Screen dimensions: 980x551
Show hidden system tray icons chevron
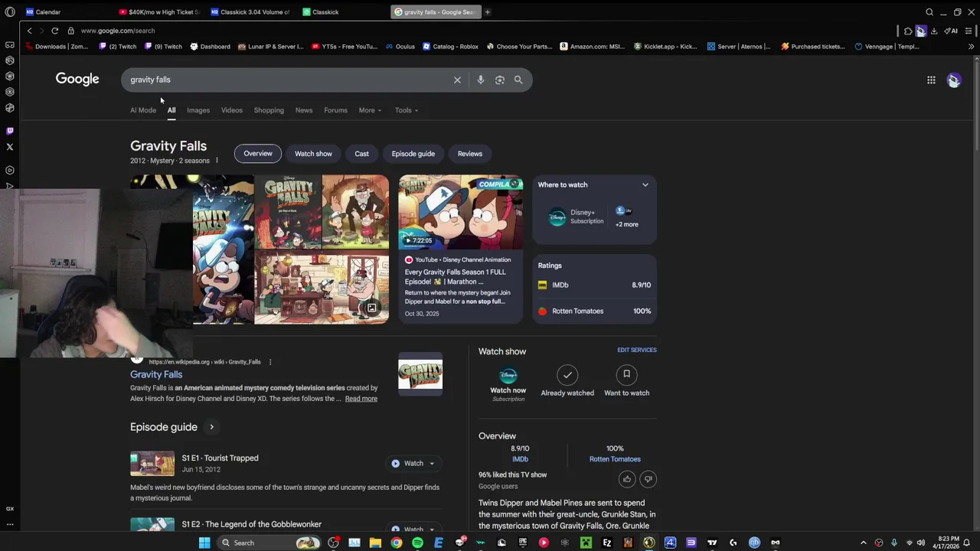863,543
